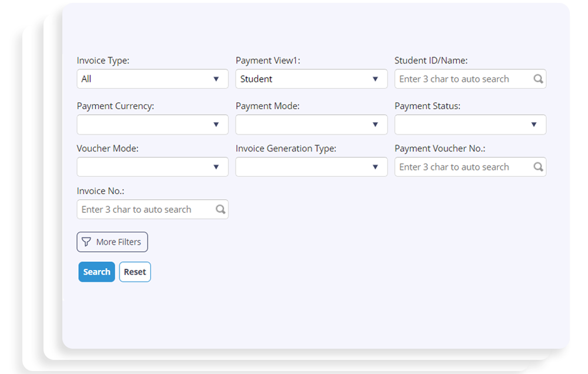Open the Payment View1 dropdown set to Student
The image size is (588, 374).
(312, 79)
